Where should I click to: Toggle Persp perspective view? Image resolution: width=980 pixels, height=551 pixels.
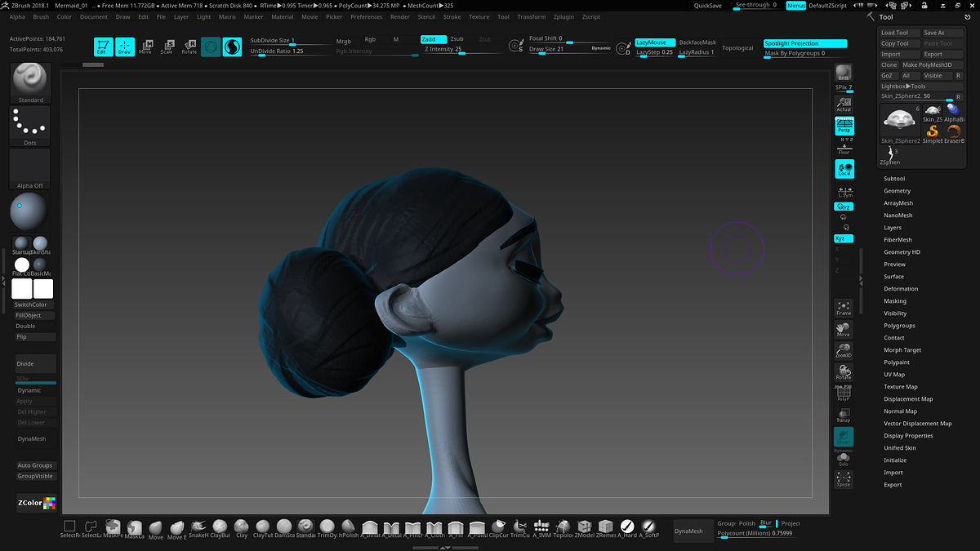click(844, 126)
